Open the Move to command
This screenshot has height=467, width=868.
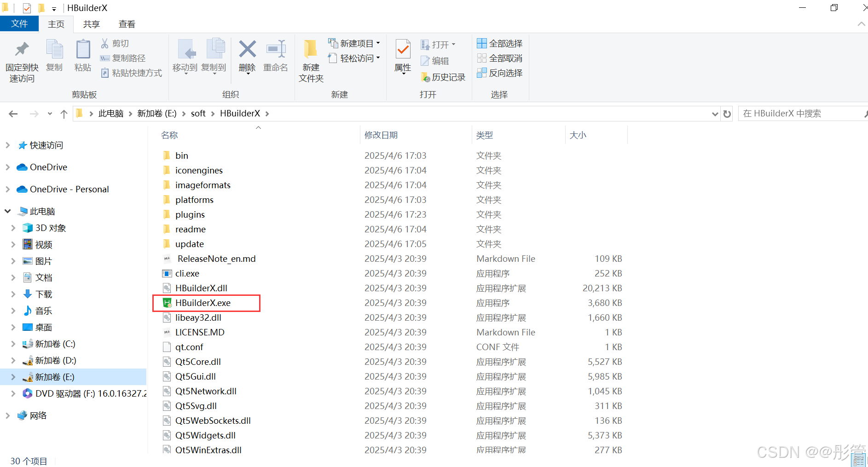(x=185, y=56)
